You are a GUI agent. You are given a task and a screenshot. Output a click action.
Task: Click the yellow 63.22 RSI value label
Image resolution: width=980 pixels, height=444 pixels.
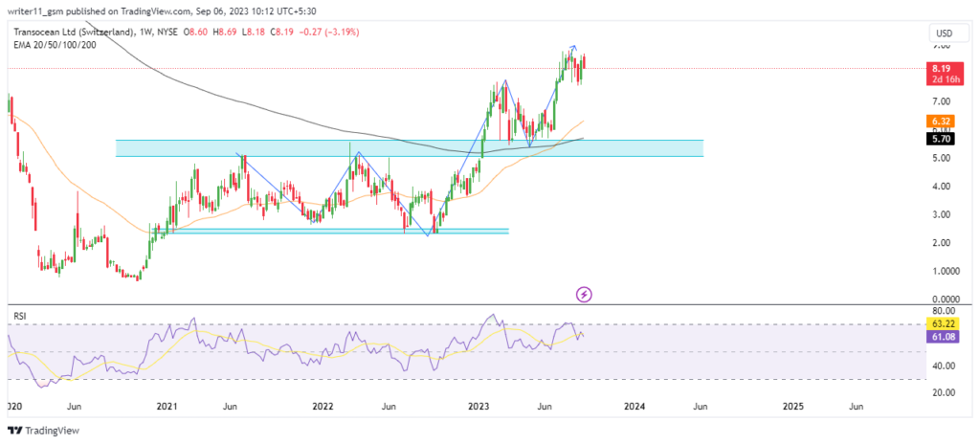[943, 324]
